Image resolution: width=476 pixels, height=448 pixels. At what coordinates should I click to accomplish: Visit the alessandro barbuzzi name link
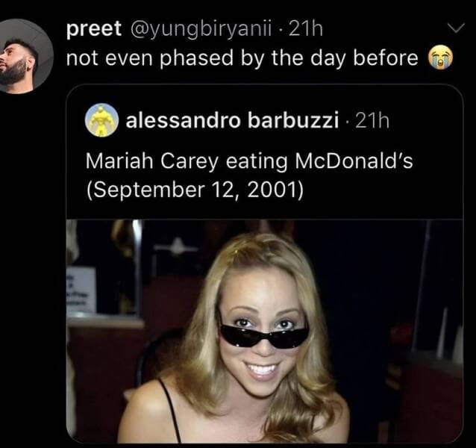pyautogui.click(x=234, y=120)
